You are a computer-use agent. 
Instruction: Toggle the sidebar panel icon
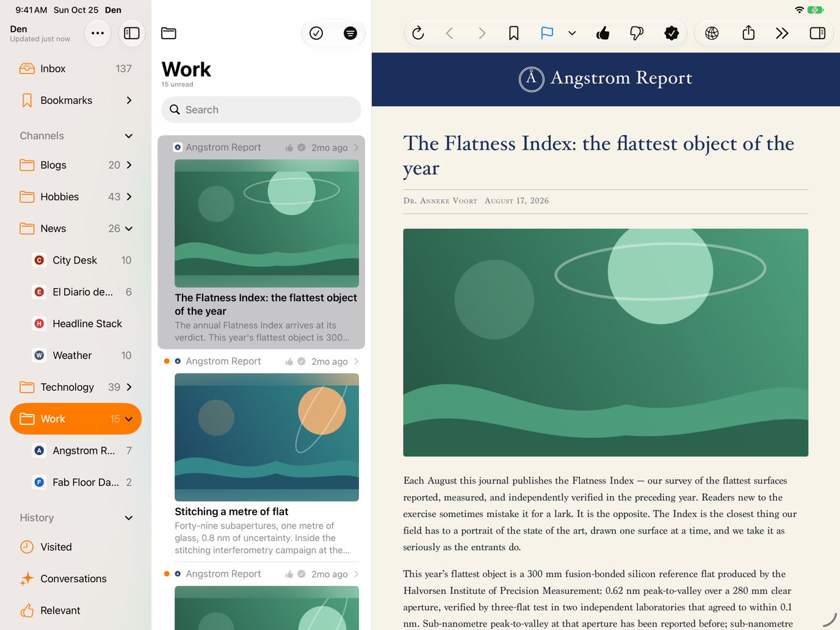[131, 33]
